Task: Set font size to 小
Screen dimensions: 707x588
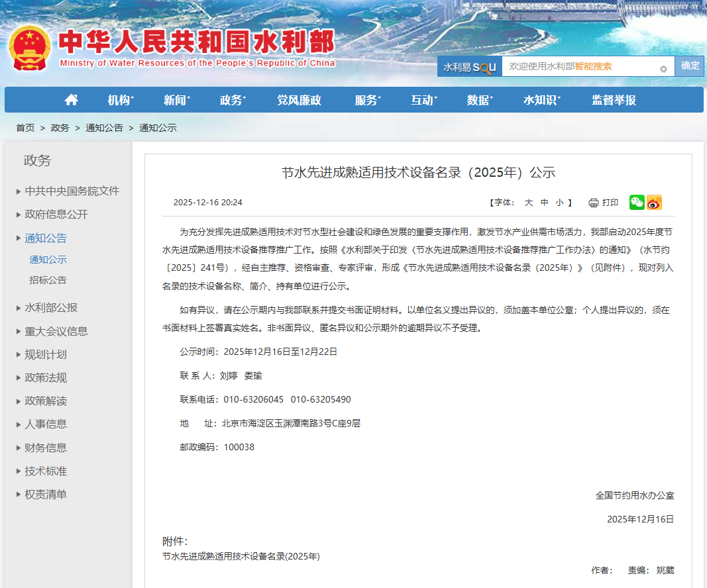Action: [x=560, y=203]
